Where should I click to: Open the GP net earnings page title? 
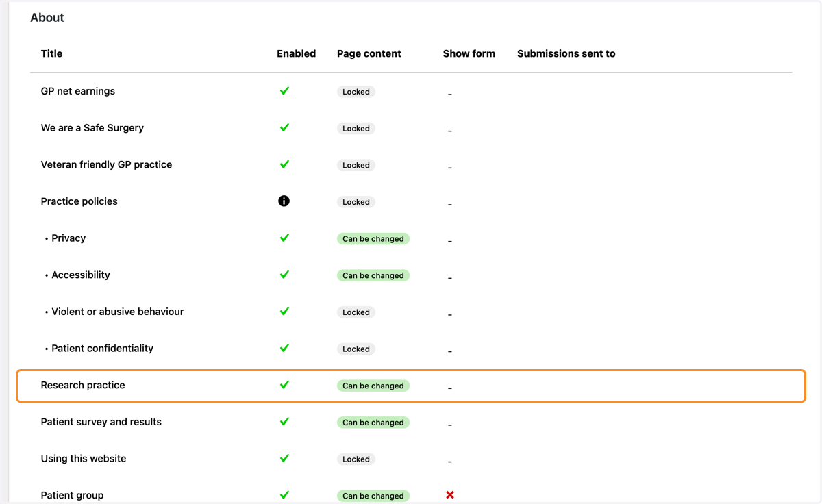pos(78,91)
